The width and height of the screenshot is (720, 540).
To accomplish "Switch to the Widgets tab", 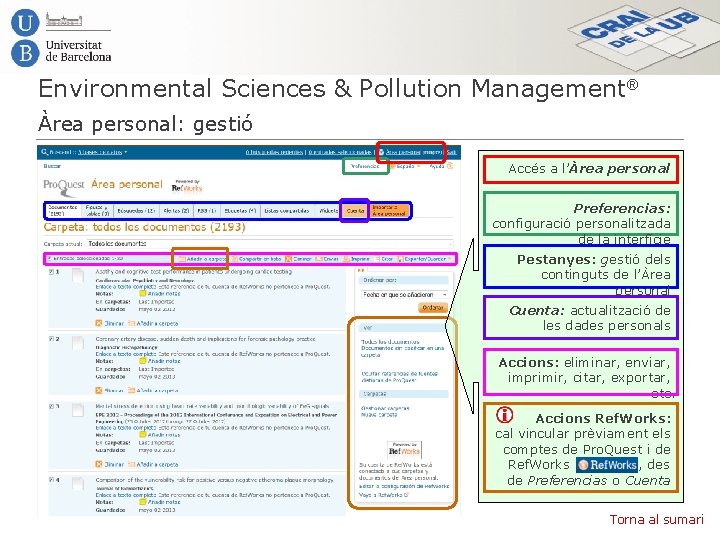I will (329, 211).
